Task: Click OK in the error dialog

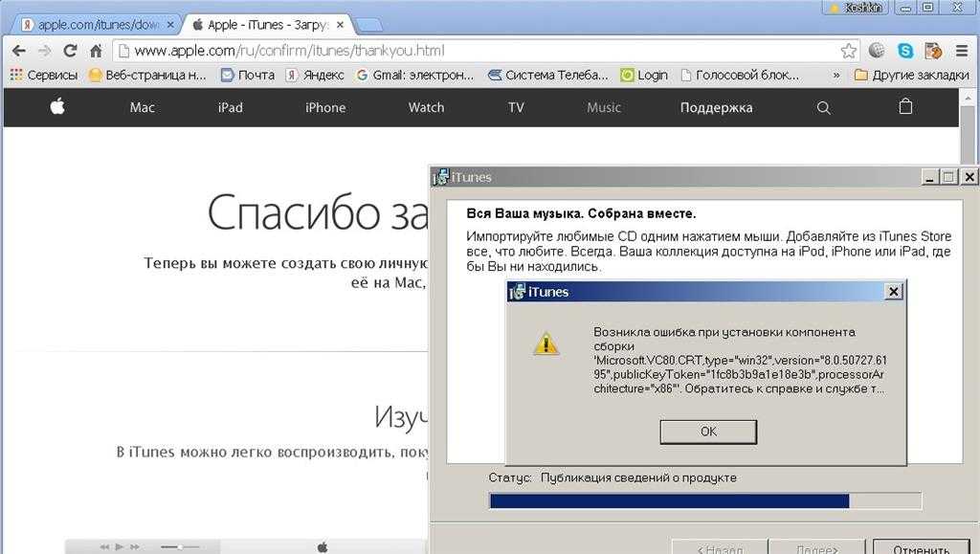Action: 708,432
